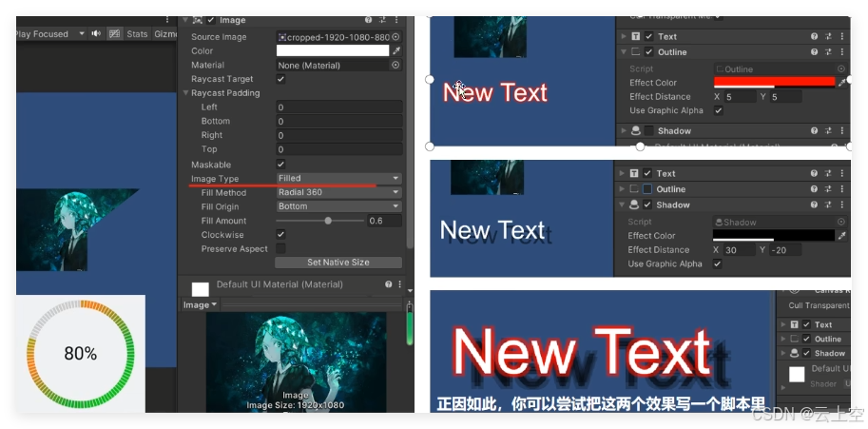Open Fill Origin dropdown showing Bottom

[x=338, y=205]
